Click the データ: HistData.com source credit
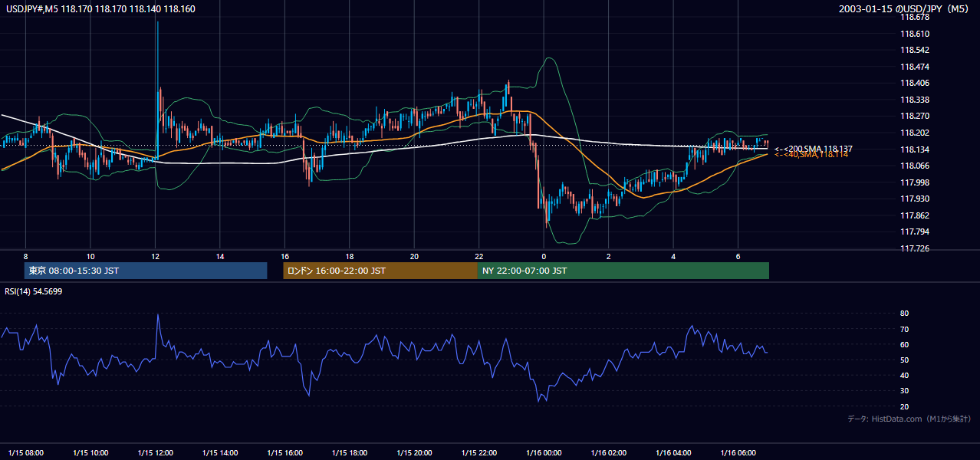 (x=909, y=419)
